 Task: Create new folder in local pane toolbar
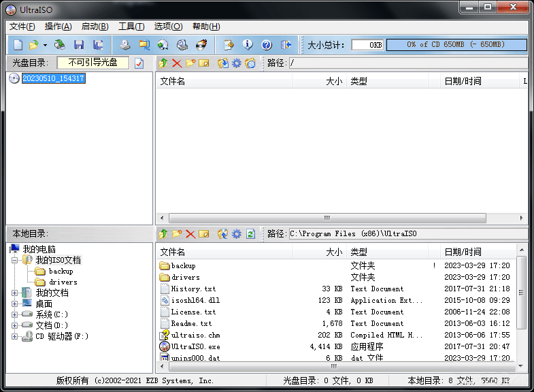(177, 234)
